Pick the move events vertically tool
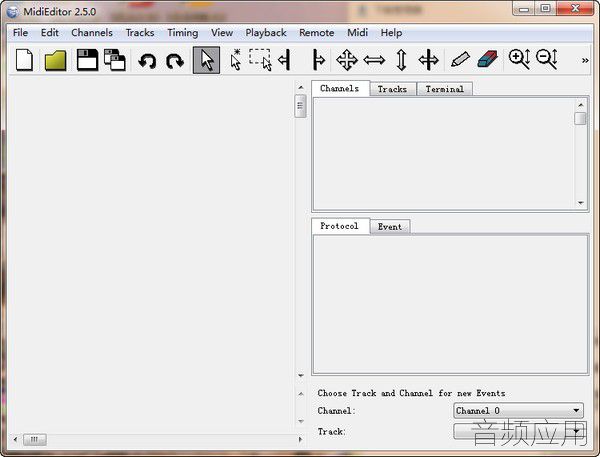Screen dimensions: 600x457 (401, 60)
